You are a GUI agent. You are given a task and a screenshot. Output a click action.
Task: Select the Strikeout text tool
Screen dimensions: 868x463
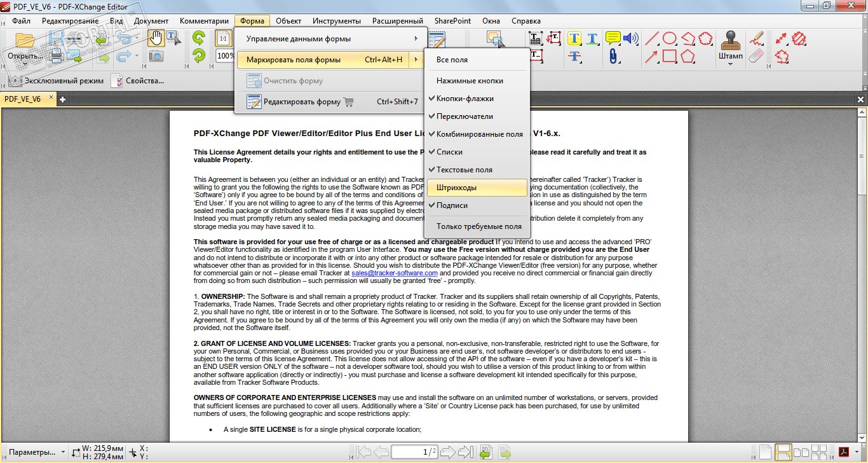click(x=575, y=56)
